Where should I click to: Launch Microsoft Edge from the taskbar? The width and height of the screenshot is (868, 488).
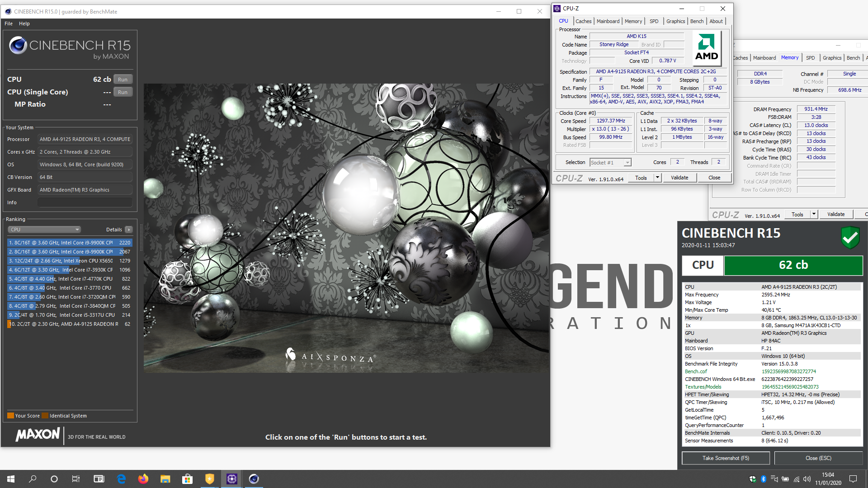coord(121,479)
